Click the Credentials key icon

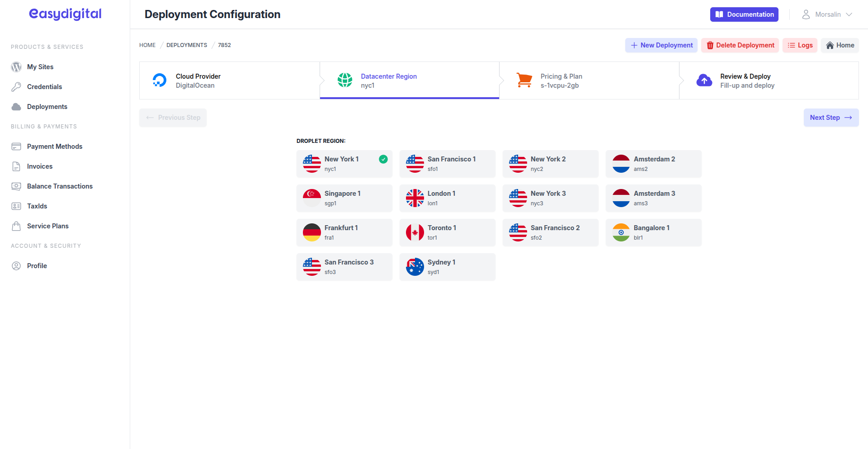pyautogui.click(x=16, y=87)
